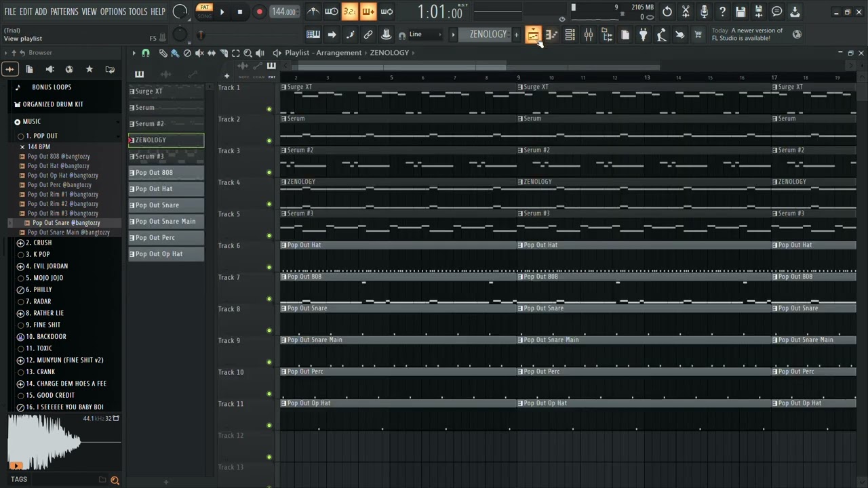Image resolution: width=868 pixels, height=488 pixels.
Task: Click the link/multilink controllers icon
Action: 368,35
